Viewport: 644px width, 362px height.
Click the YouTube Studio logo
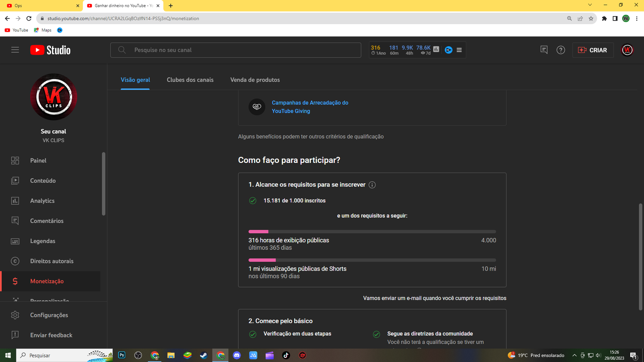coord(50,50)
